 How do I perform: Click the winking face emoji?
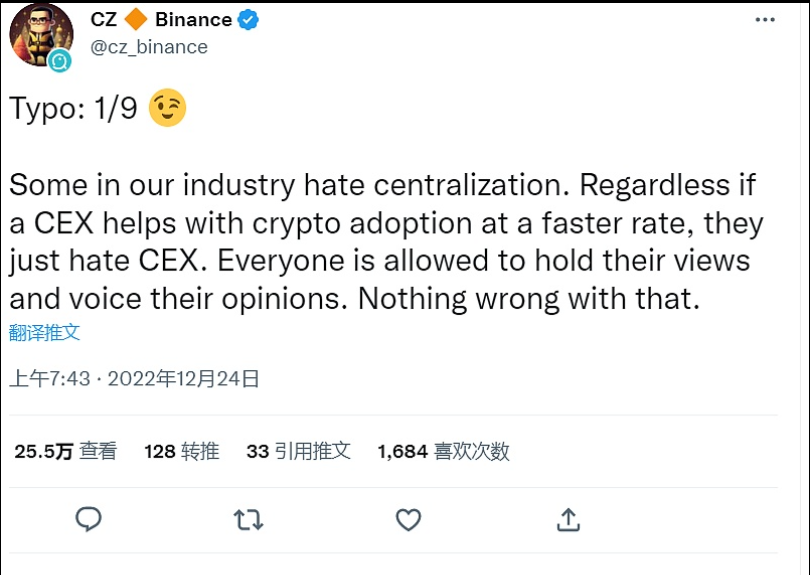(x=167, y=109)
